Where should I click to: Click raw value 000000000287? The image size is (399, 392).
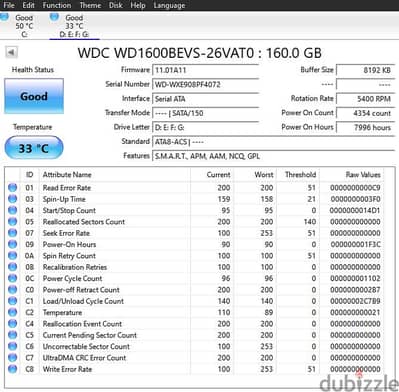(355, 290)
